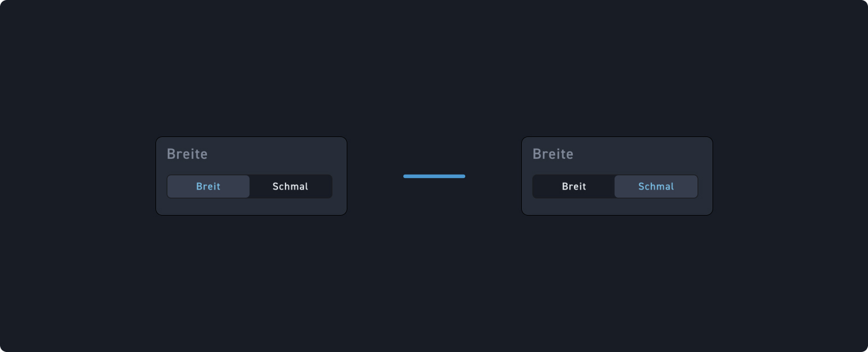Click the Breite card panel with Schmal highlighted
The image size is (868, 352).
point(617,176)
